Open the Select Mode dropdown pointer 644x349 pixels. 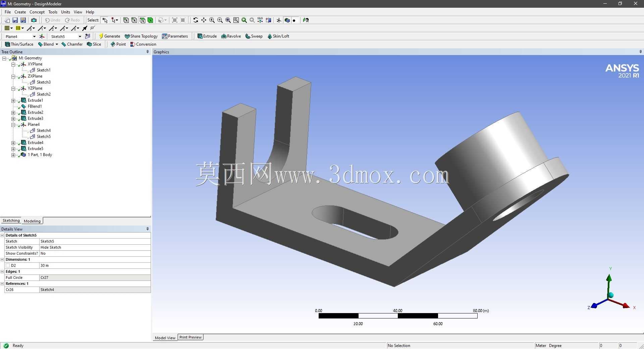point(115,20)
